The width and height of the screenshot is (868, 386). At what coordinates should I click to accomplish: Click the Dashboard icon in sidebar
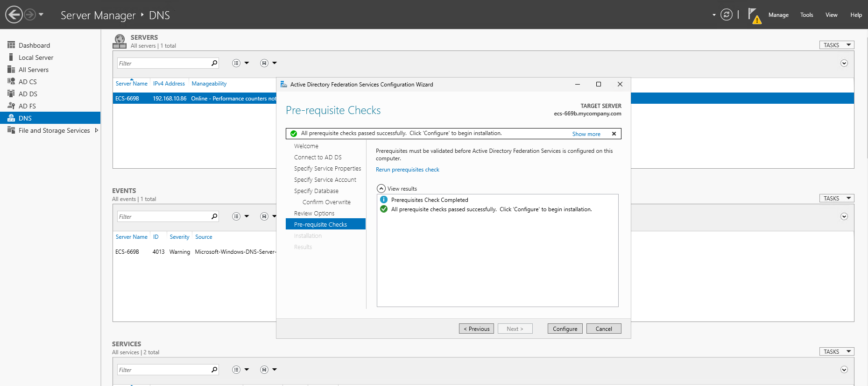pyautogui.click(x=11, y=45)
